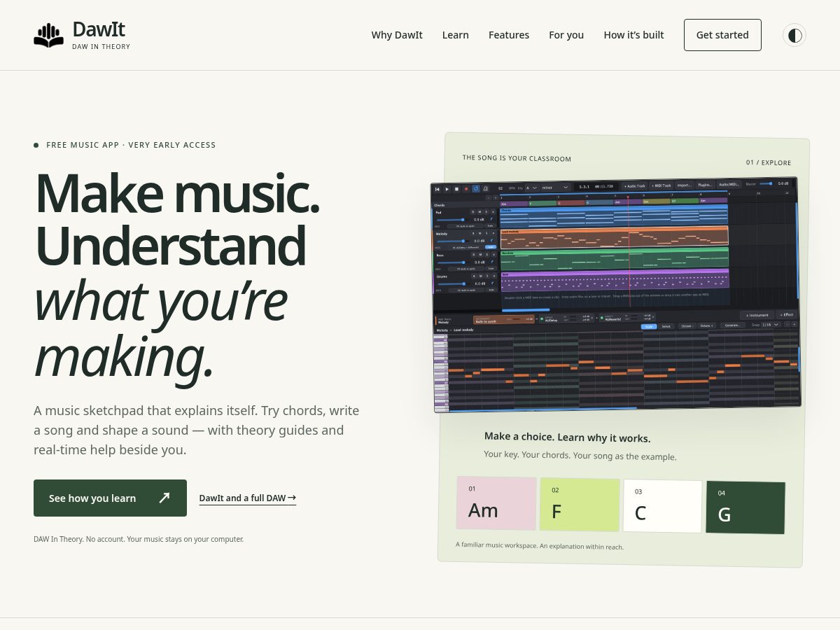The height and width of the screenshot is (630, 840).
Task: Click the rewind-to-start icon in the DAW transport
Action: coord(437,189)
